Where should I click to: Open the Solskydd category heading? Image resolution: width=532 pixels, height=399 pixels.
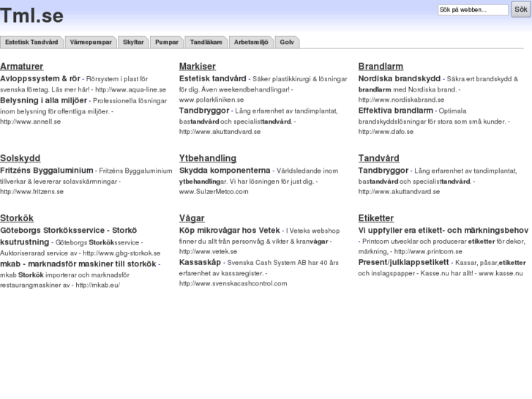tap(20, 158)
